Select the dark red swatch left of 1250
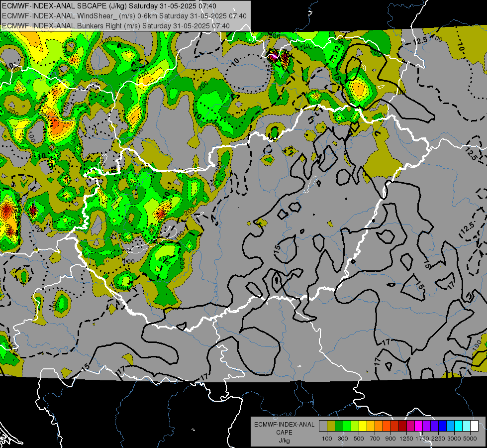The height and width of the screenshot is (448, 487). (402, 426)
